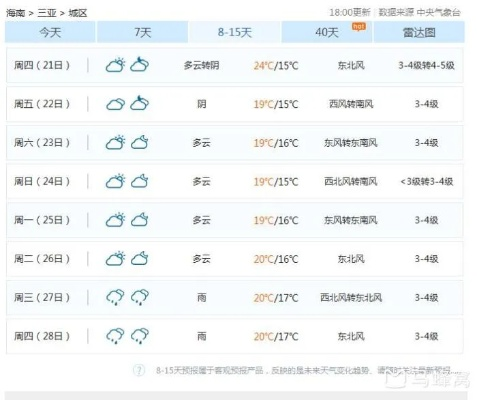Click daytime cloudy icon for 周一（25日）
Image resolution: width=477 pixels, height=400 pixels.
pyautogui.click(x=115, y=220)
